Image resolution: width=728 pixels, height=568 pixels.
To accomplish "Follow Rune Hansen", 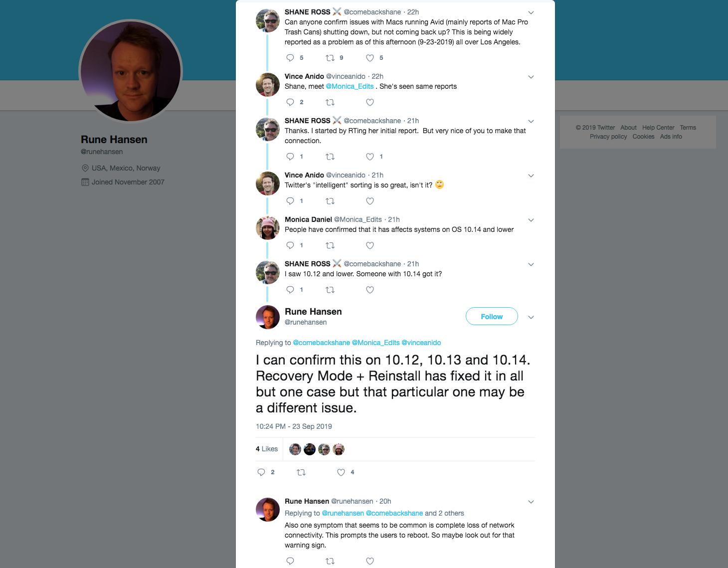I will pos(492,317).
